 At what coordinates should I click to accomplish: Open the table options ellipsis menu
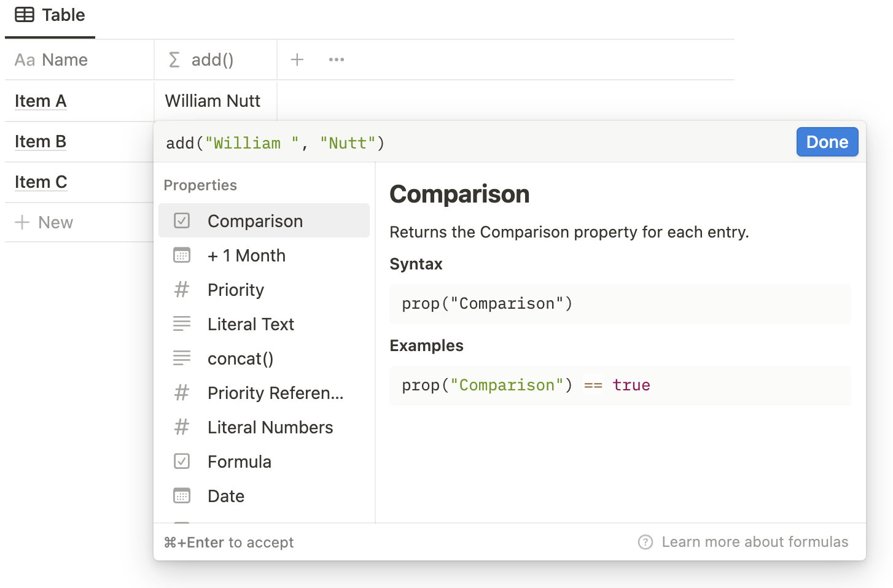click(336, 60)
